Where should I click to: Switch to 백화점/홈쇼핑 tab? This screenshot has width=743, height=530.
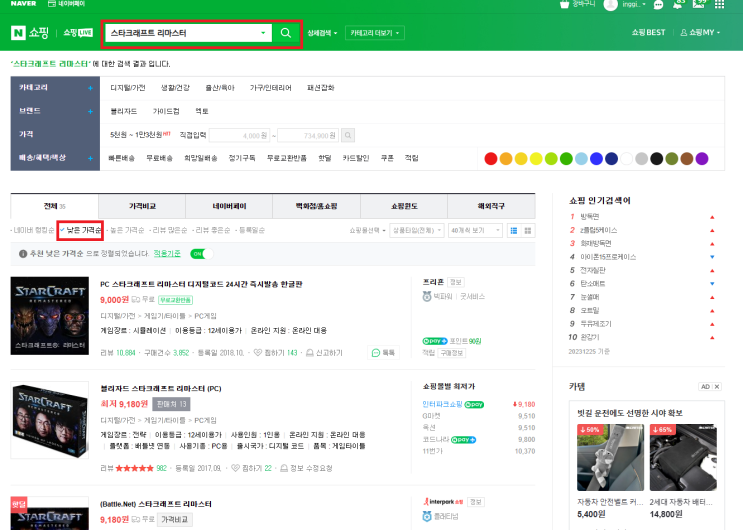pyautogui.click(x=317, y=206)
